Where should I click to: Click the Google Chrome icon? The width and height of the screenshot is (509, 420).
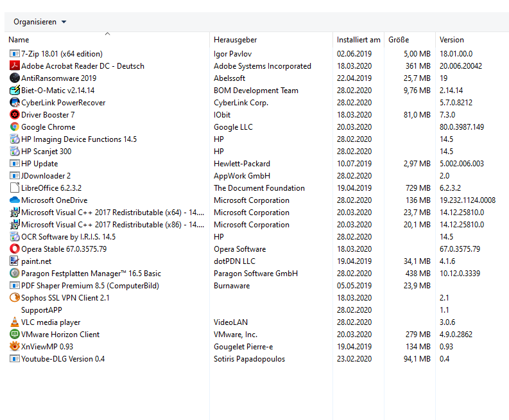click(x=15, y=127)
